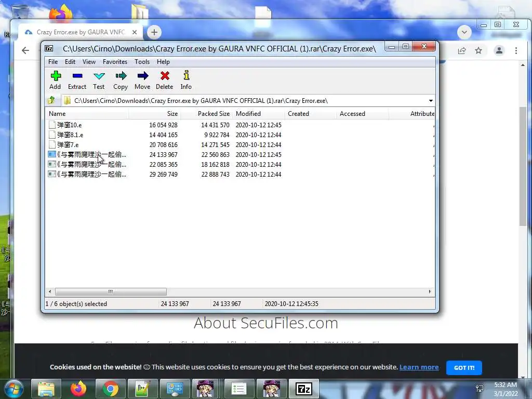The height and width of the screenshot is (399, 532).
Task: Open the Help menu
Action: click(x=163, y=62)
